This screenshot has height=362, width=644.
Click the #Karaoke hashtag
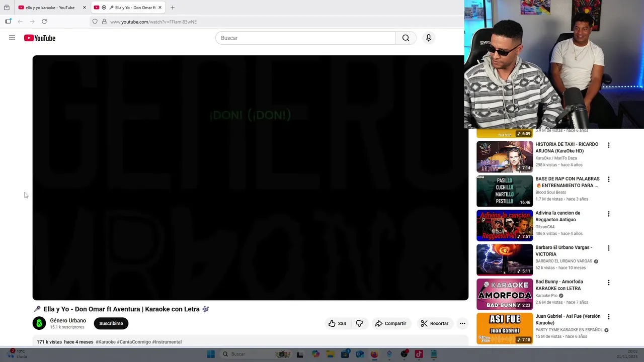pyautogui.click(x=106, y=342)
